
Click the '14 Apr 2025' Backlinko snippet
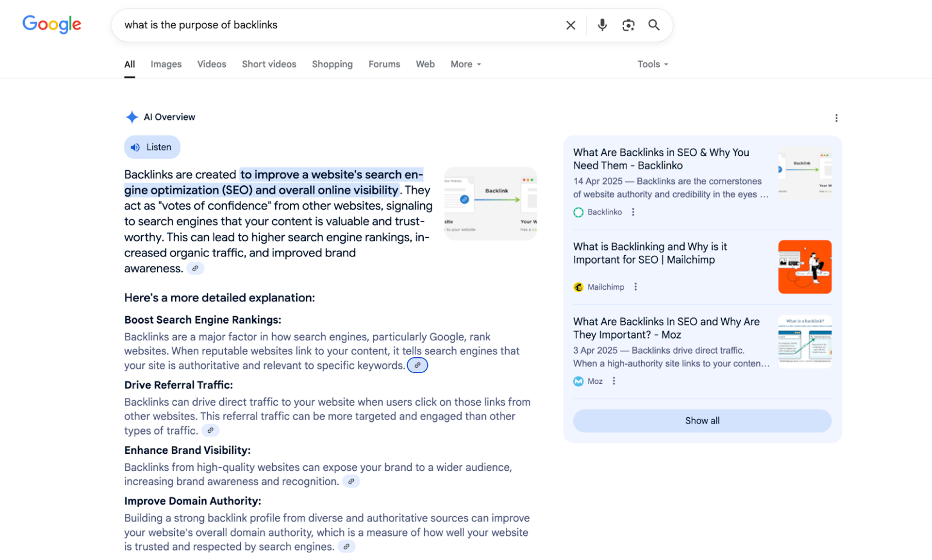(671, 187)
